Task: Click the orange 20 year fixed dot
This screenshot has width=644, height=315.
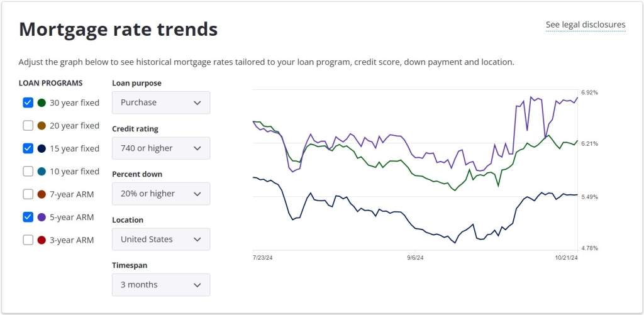Action: [42, 126]
